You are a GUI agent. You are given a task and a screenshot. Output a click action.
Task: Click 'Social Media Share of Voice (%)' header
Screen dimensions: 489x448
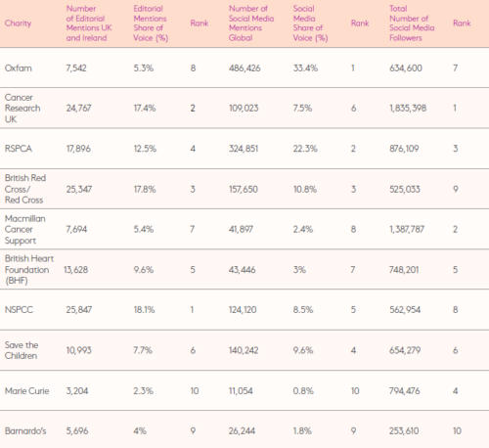click(x=310, y=23)
